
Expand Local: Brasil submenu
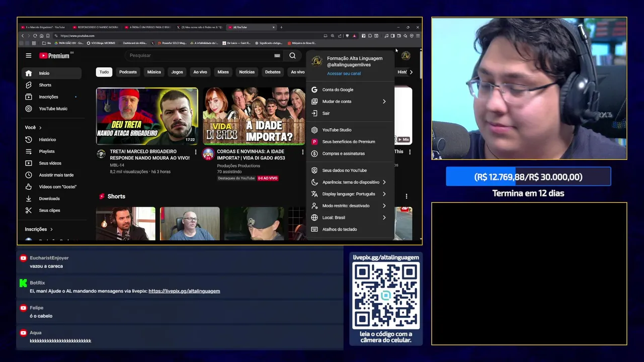[x=350, y=218]
